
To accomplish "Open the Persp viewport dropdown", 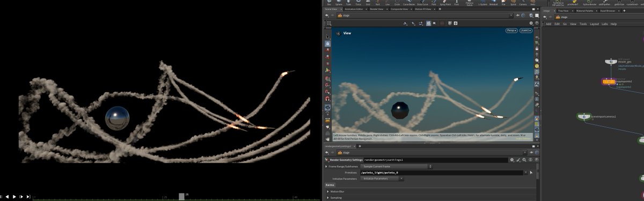I will [x=511, y=31].
